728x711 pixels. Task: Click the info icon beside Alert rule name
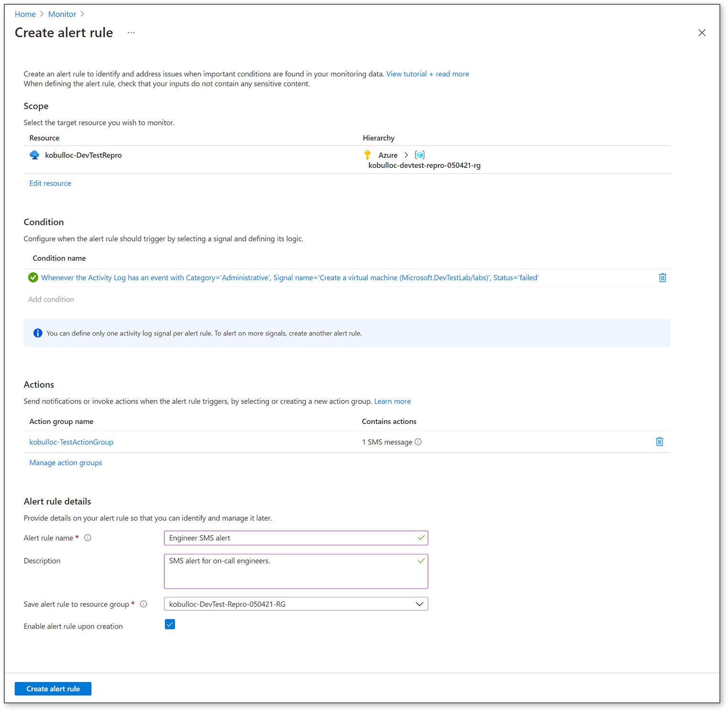click(x=88, y=538)
